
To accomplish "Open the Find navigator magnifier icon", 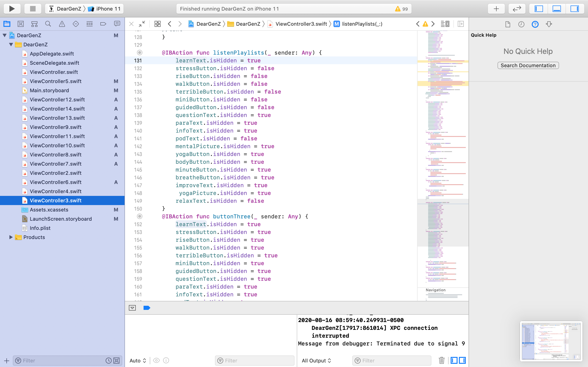I will [x=48, y=24].
